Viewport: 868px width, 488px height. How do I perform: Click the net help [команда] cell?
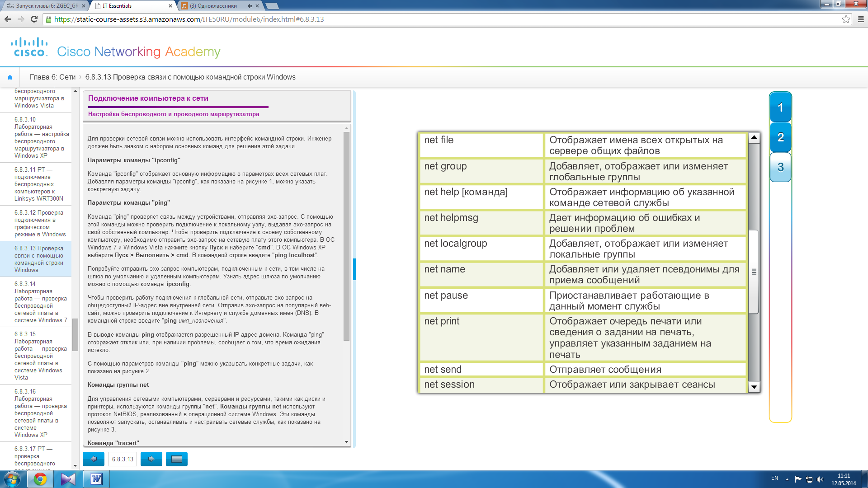(481, 197)
